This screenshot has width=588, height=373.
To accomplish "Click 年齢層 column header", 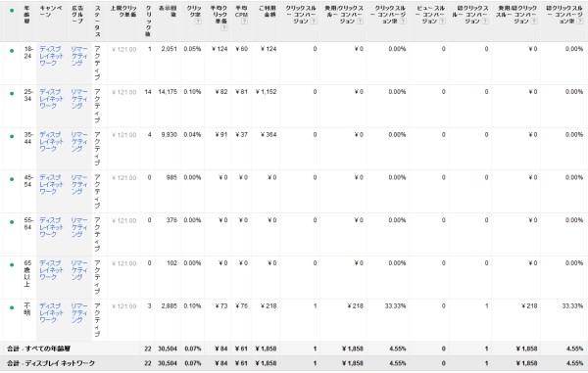I will point(27,15).
